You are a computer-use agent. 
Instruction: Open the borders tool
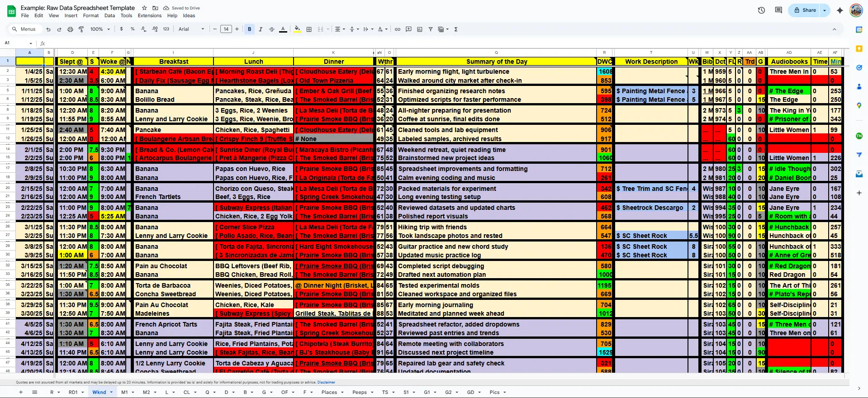click(x=309, y=29)
